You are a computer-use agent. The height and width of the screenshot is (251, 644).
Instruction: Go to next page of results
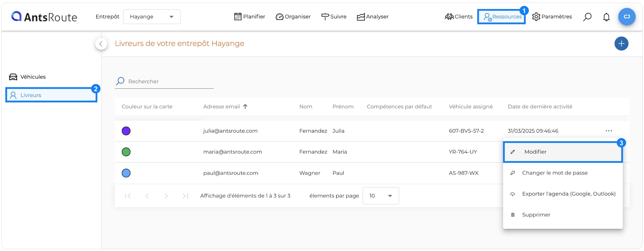(166, 196)
